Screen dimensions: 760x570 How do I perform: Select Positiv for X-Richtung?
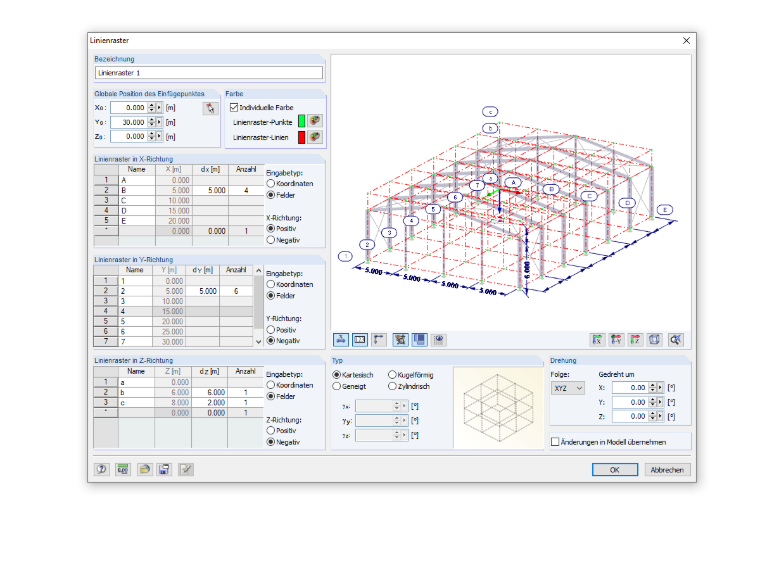coord(271,228)
